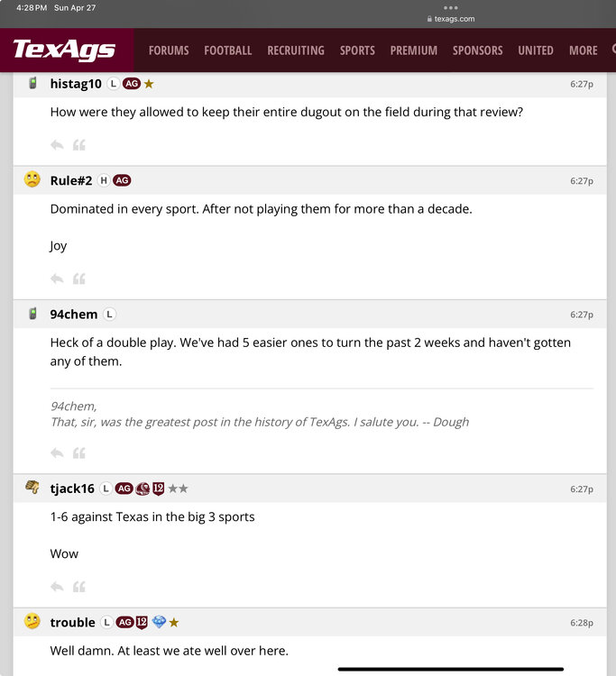Open trouble's user profile

coord(72,622)
